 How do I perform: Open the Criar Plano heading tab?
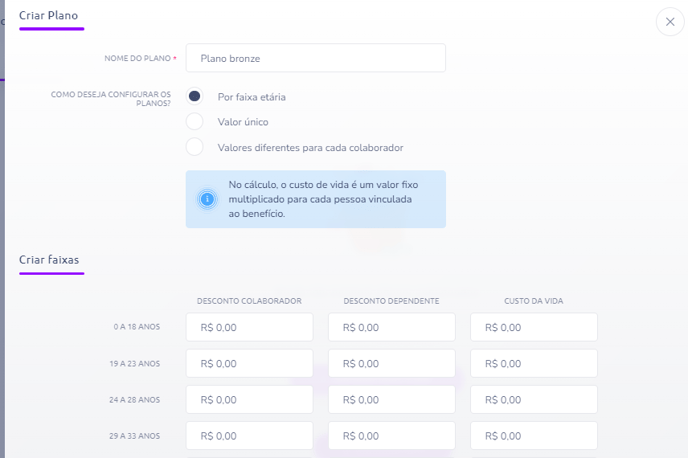pyautogui.click(x=48, y=15)
